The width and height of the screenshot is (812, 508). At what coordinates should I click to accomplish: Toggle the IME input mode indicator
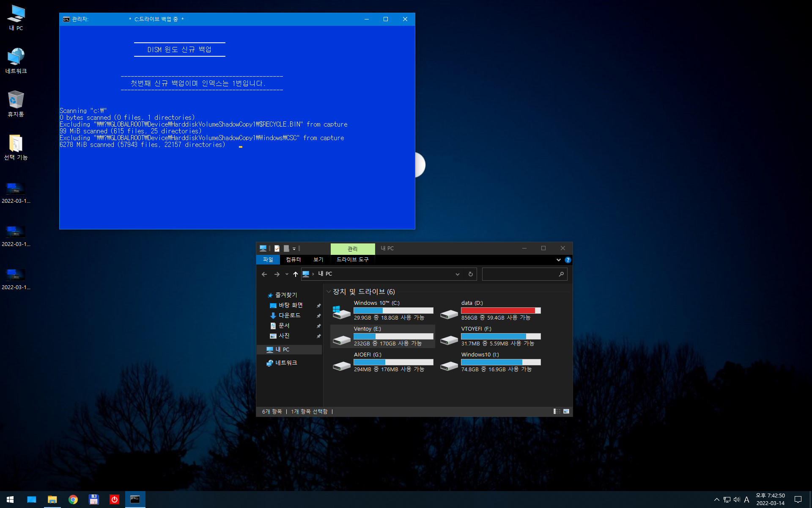click(x=746, y=500)
